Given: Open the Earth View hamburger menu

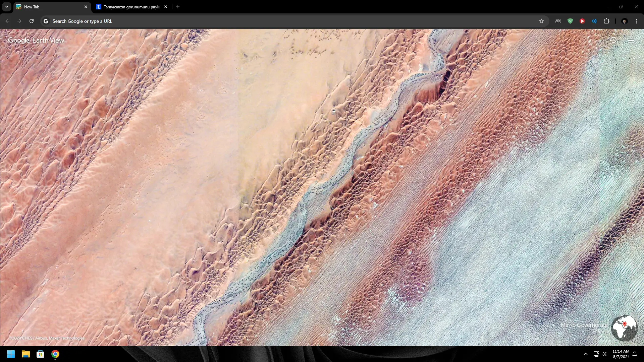Looking at the screenshot, I should 631,41.
